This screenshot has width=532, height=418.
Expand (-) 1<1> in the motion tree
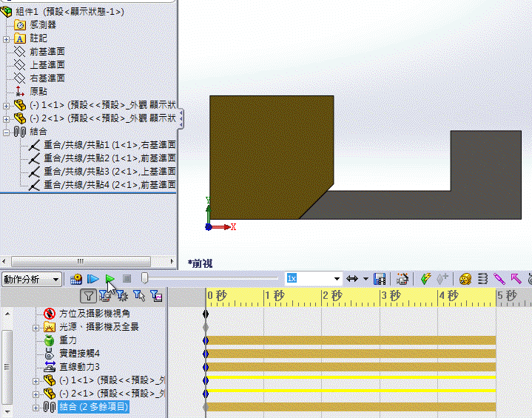pos(36,381)
